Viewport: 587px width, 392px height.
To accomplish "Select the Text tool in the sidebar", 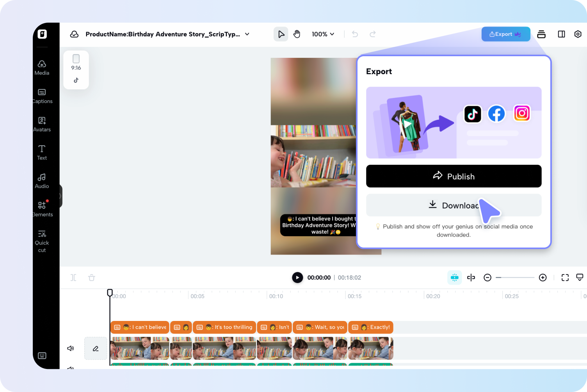I will pos(42,152).
